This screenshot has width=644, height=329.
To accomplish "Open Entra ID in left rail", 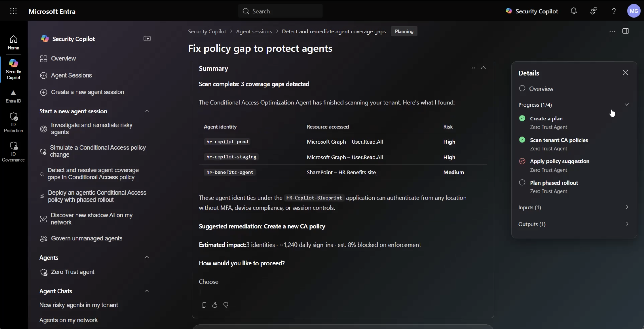I will click(x=13, y=96).
